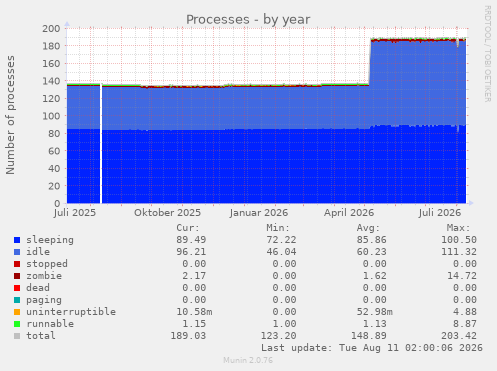Image resolution: width=497 pixels, height=371 pixels.
Task: Click the 'total' legend label
Action: [x=41, y=336]
